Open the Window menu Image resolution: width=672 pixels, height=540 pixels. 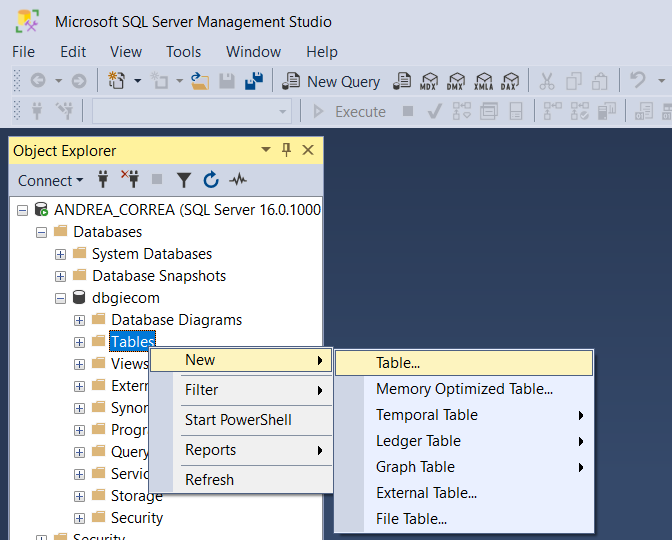pos(253,52)
